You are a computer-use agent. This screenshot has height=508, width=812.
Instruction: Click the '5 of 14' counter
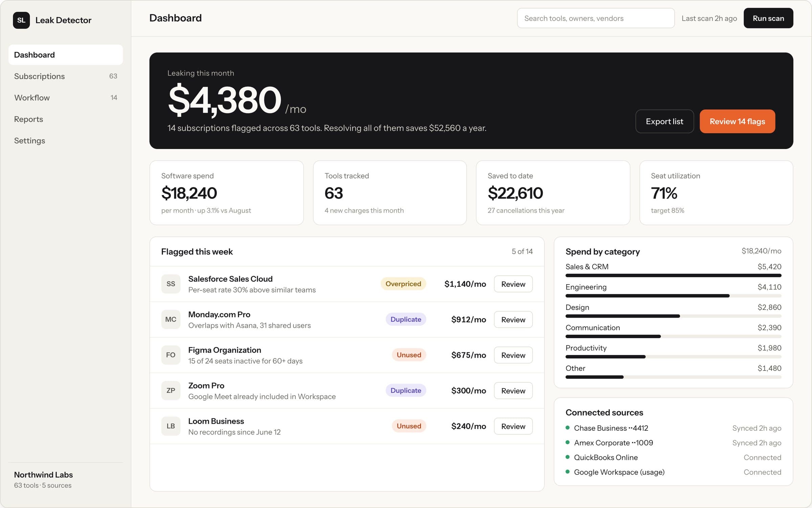coord(522,251)
